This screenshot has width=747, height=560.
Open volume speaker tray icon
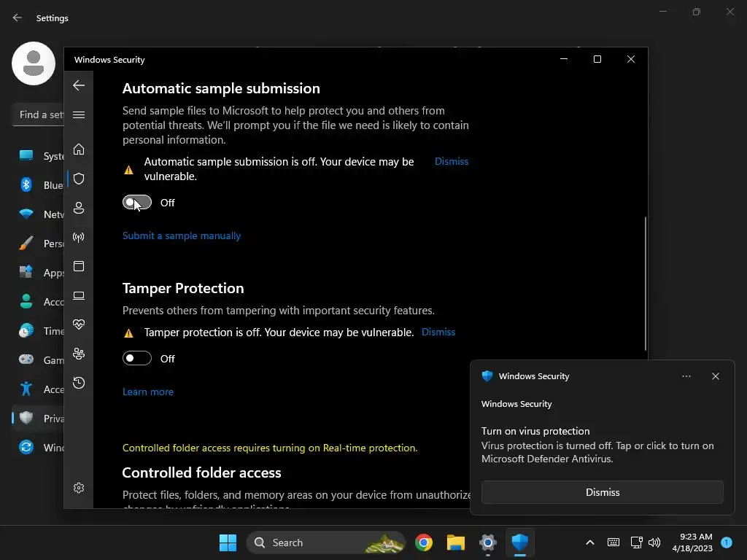click(654, 542)
